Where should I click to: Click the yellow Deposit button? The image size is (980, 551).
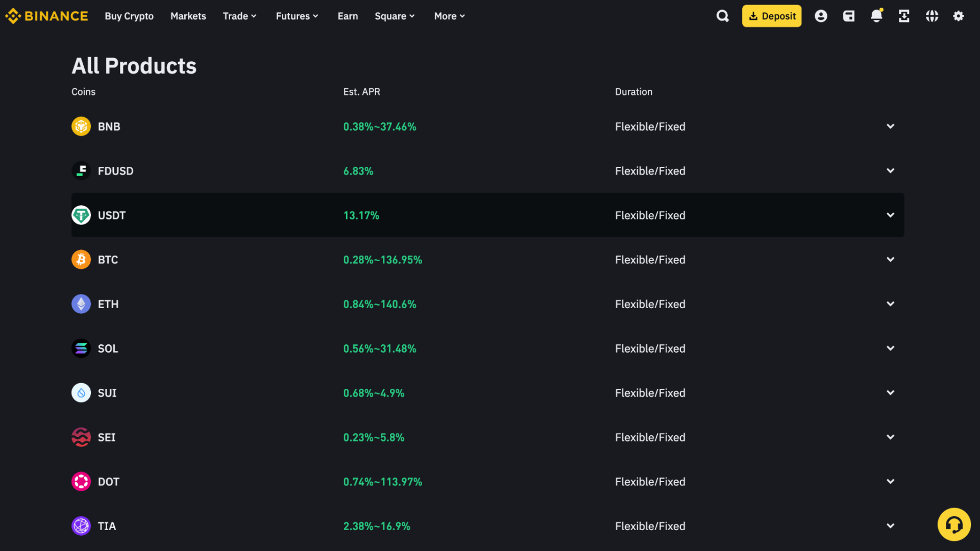pos(771,16)
